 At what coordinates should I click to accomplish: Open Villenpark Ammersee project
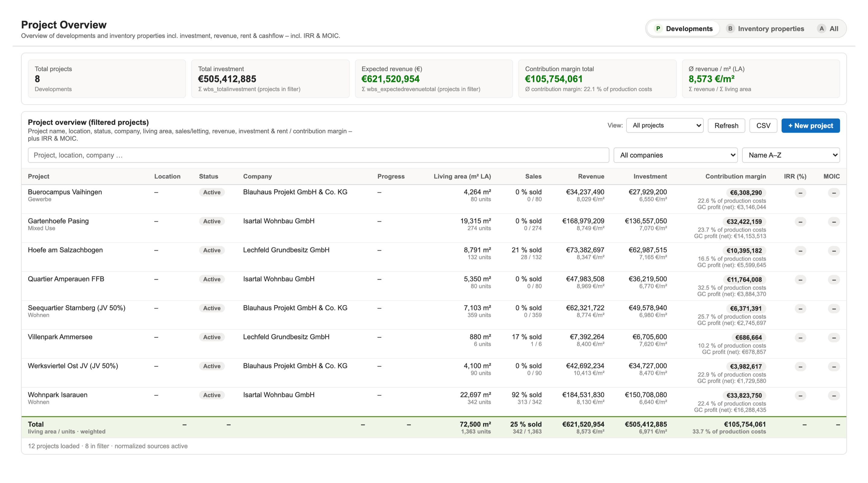tap(60, 337)
